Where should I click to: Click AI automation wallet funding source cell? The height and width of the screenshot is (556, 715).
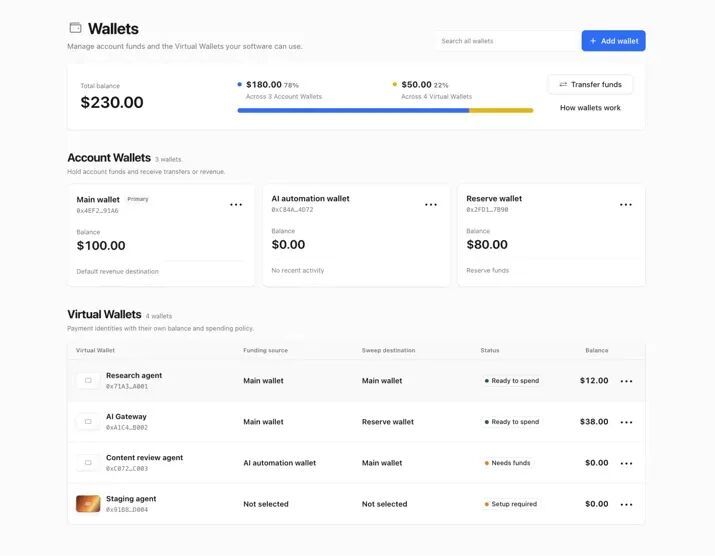280,463
